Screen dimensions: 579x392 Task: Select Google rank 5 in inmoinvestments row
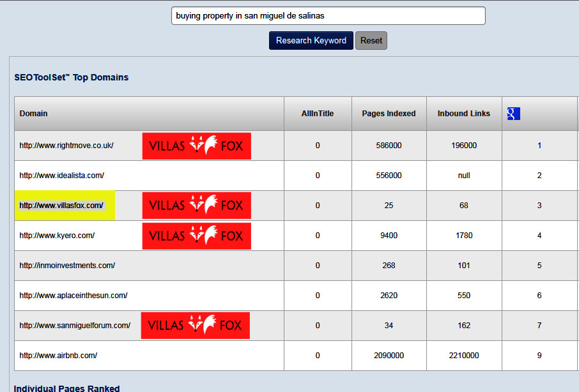tap(539, 266)
